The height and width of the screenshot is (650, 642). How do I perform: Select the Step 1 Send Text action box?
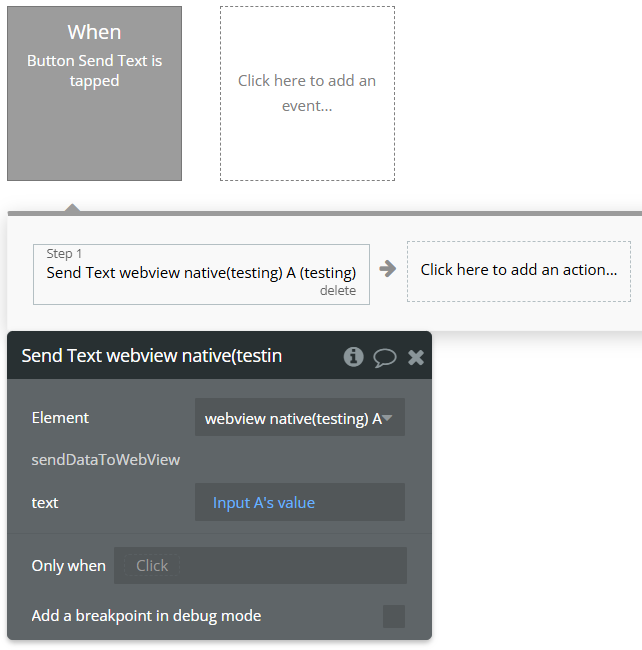click(201, 272)
